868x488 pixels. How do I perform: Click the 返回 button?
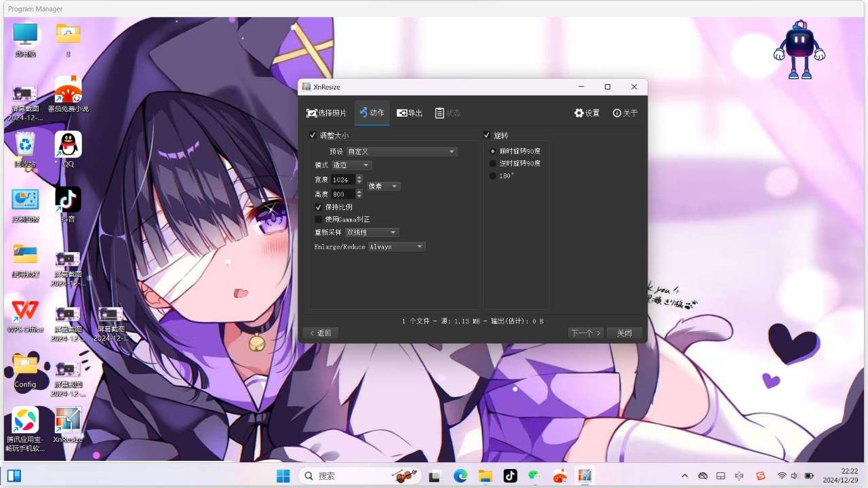pos(321,333)
